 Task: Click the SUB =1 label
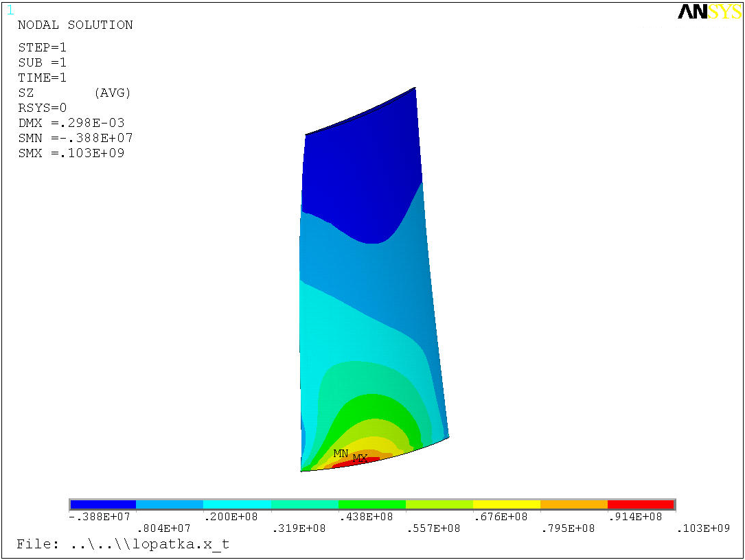point(43,62)
